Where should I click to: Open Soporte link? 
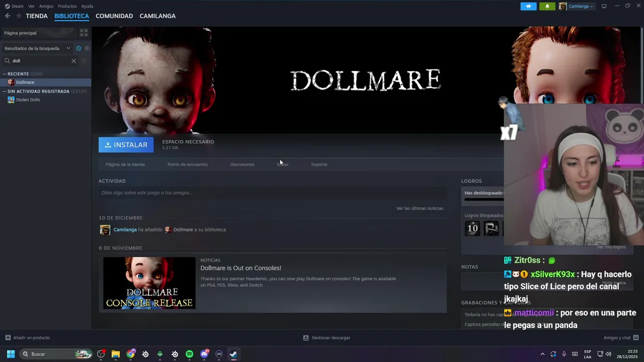(x=319, y=164)
